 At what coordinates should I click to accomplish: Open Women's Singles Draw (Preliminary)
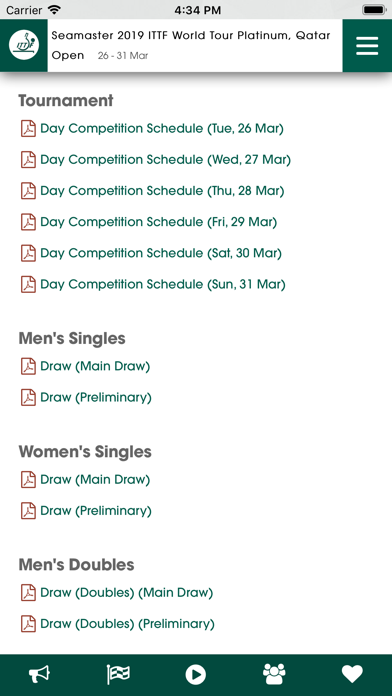[x=96, y=511]
